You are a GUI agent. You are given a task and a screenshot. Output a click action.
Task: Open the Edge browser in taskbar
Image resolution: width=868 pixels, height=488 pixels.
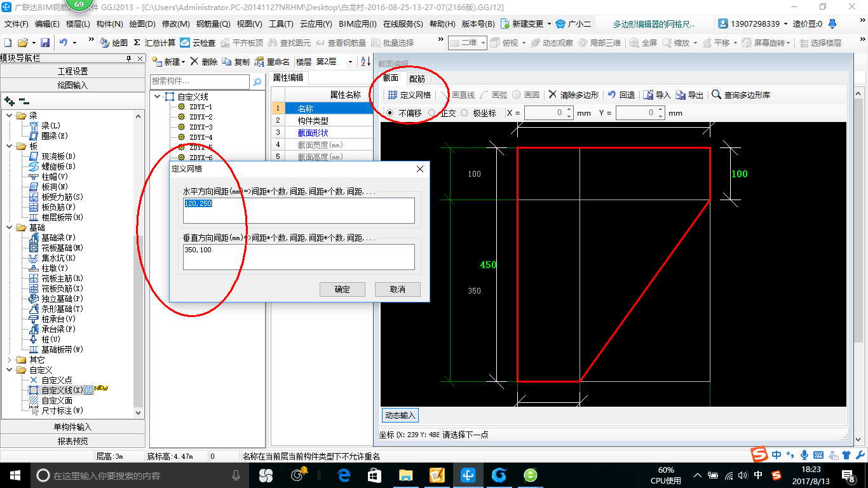point(344,475)
